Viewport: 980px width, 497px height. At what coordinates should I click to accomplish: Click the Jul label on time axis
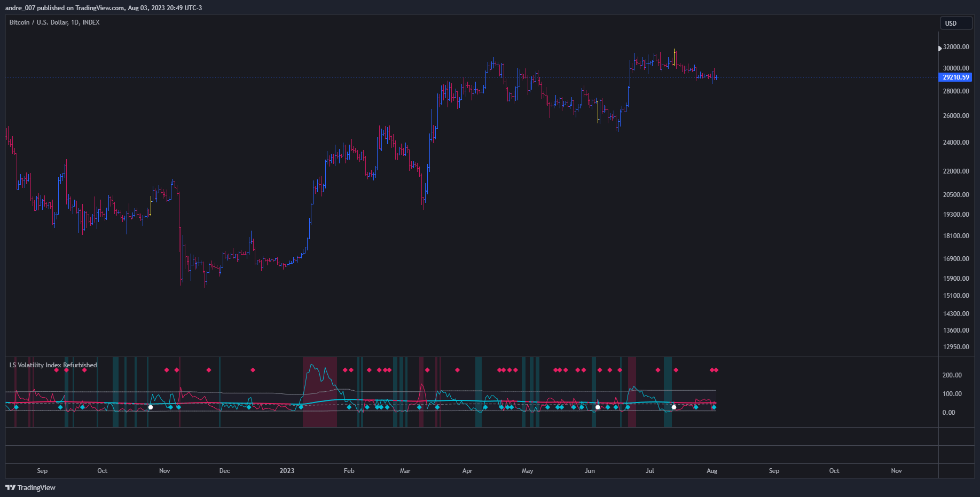click(x=650, y=471)
